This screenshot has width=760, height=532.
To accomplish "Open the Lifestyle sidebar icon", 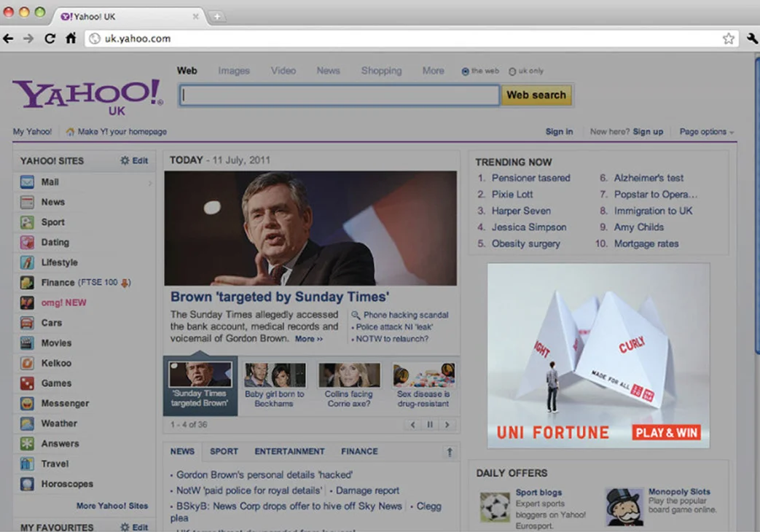I will (27, 262).
